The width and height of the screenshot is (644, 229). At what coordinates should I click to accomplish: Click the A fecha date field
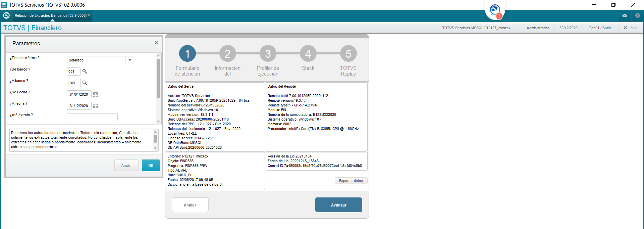[x=79, y=106]
